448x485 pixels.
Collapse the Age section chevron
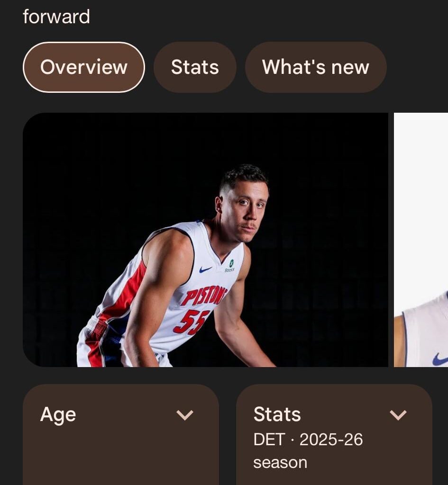pyautogui.click(x=184, y=416)
